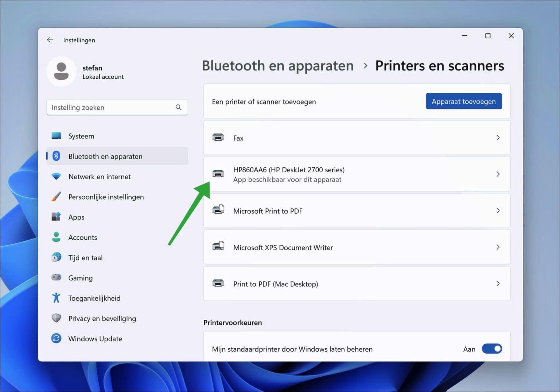Image resolution: width=560 pixels, height=392 pixels.
Task: Click the Bluetooth en apparaten icon
Action: click(57, 156)
